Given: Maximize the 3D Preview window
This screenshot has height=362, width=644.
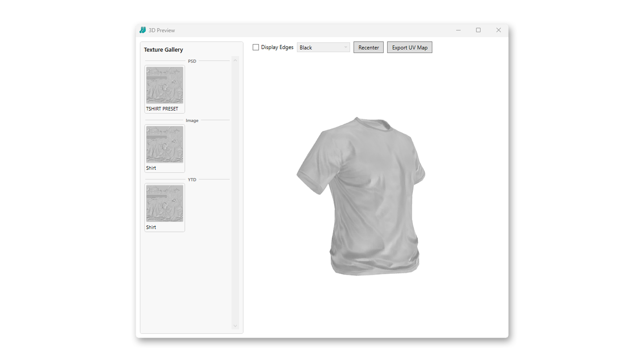Looking at the screenshot, I should [478, 30].
